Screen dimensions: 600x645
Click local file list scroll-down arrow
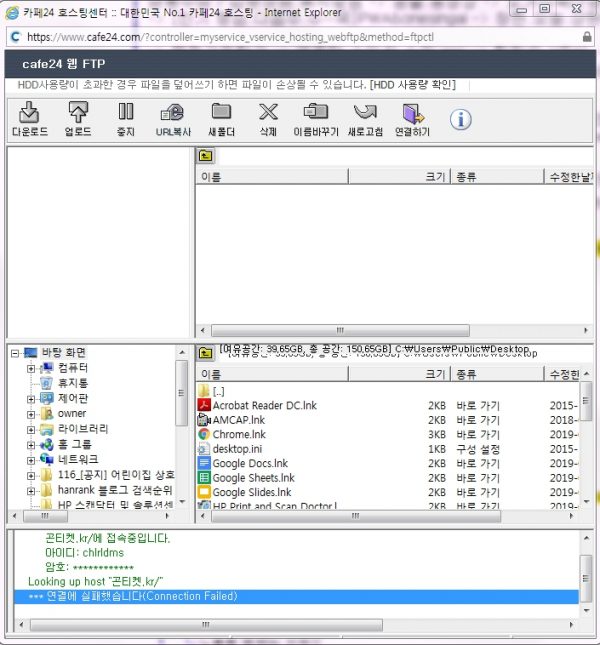(x=586, y=501)
